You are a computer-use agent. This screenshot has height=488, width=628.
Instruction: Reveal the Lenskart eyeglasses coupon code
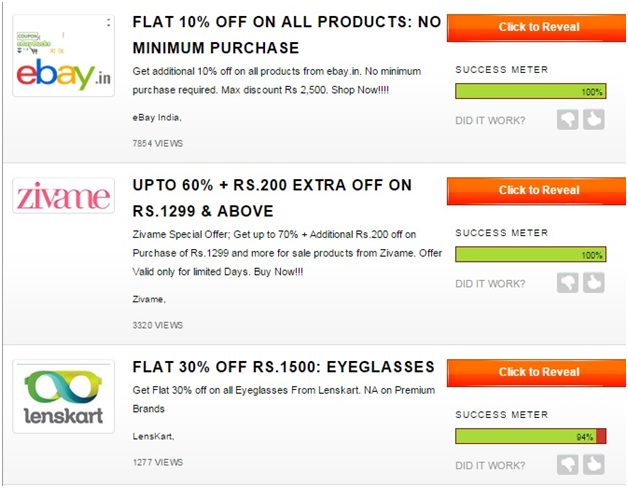click(x=536, y=372)
